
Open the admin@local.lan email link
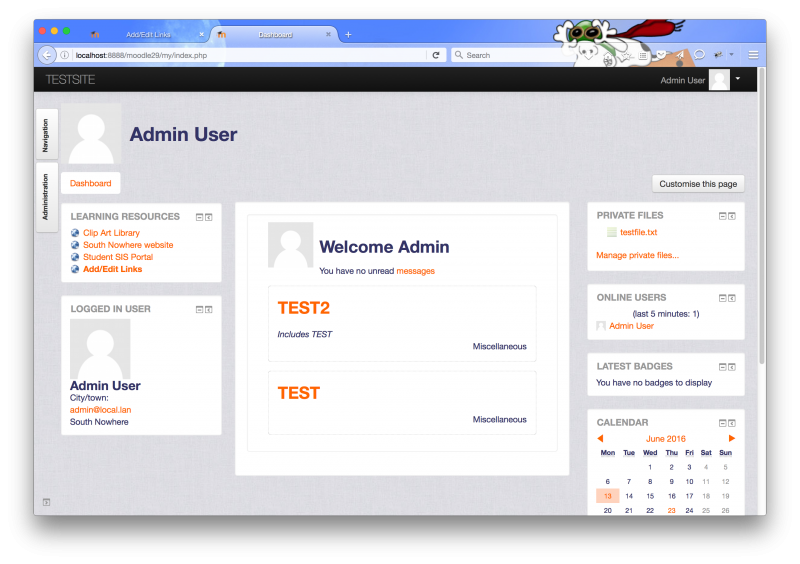coord(101,410)
